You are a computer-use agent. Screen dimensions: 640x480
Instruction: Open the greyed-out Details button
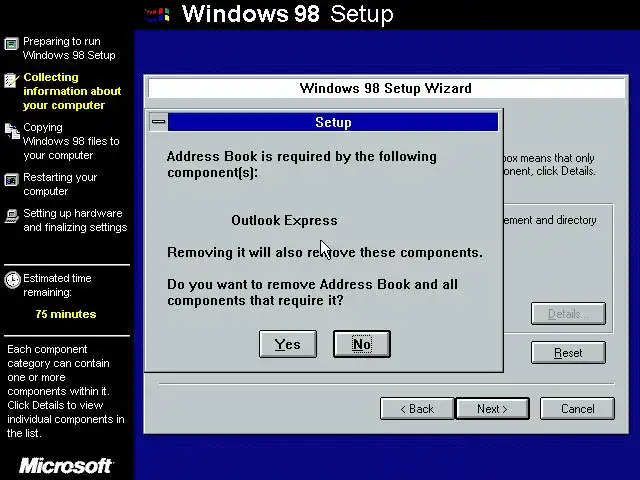568,314
